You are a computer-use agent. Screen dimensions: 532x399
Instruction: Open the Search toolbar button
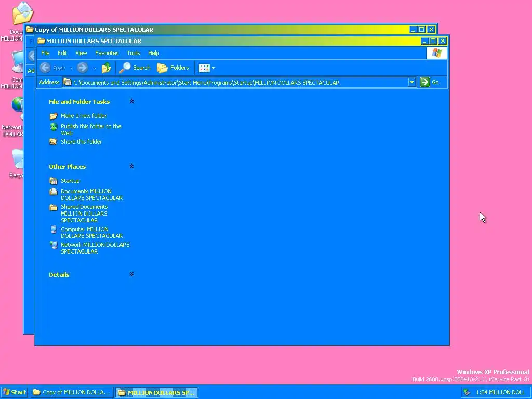(x=135, y=68)
